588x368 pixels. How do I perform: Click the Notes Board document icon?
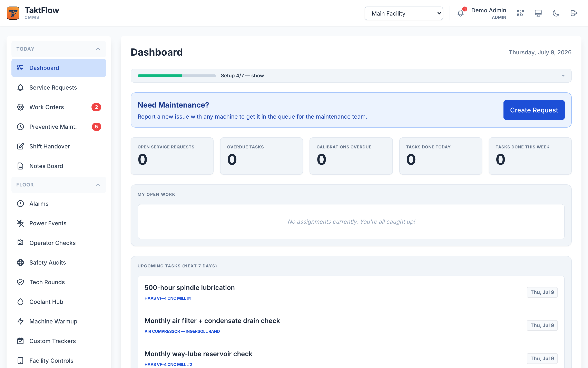click(x=20, y=166)
